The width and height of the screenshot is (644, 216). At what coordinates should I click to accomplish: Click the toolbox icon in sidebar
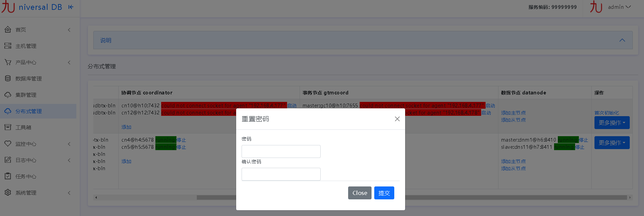8,127
